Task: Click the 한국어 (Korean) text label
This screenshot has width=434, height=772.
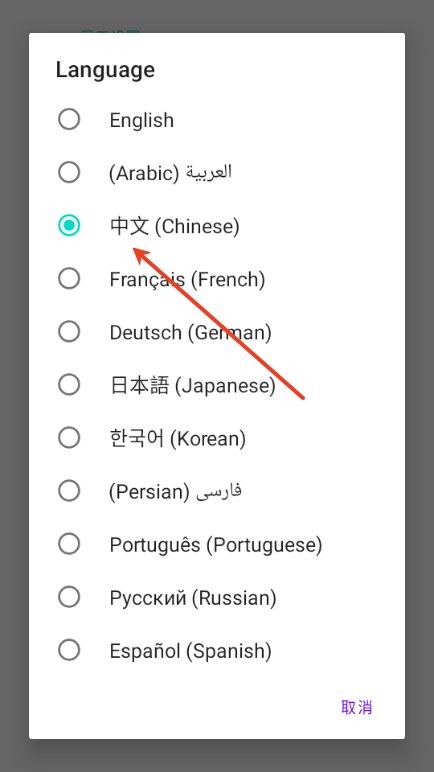Action: pos(177,439)
